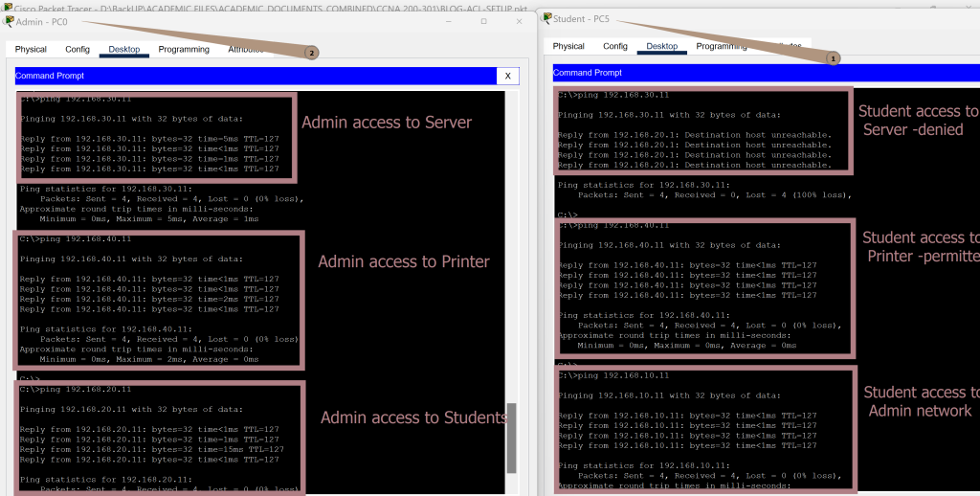Switch to Config tab in Student window

click(x=615, y=46)
